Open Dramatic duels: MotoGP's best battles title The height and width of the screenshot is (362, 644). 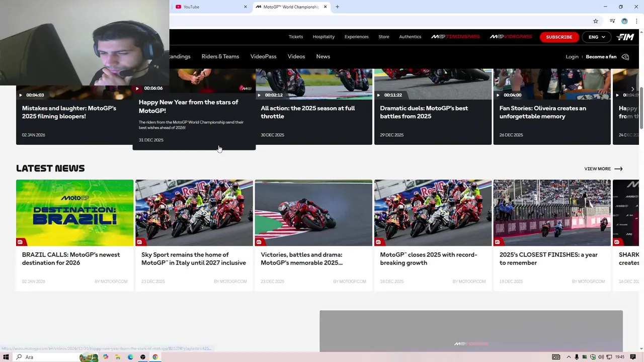[x=424, y=112]
